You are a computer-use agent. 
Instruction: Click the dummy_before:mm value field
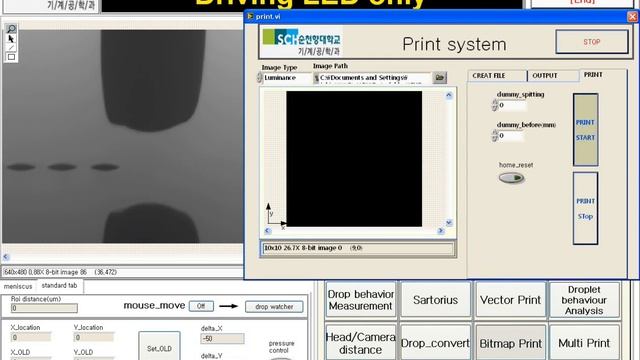pyautogui.click(x=511, y=136)
